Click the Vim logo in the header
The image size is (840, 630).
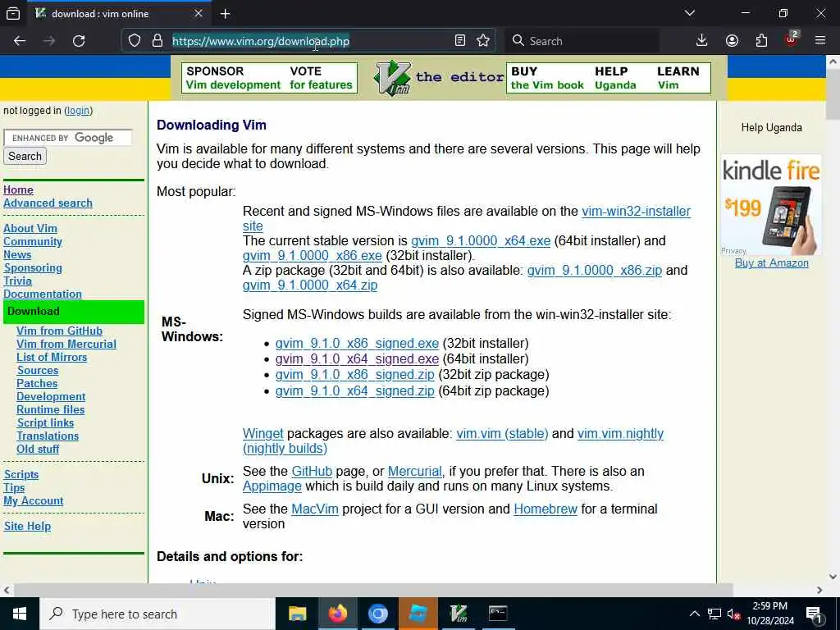393,78
